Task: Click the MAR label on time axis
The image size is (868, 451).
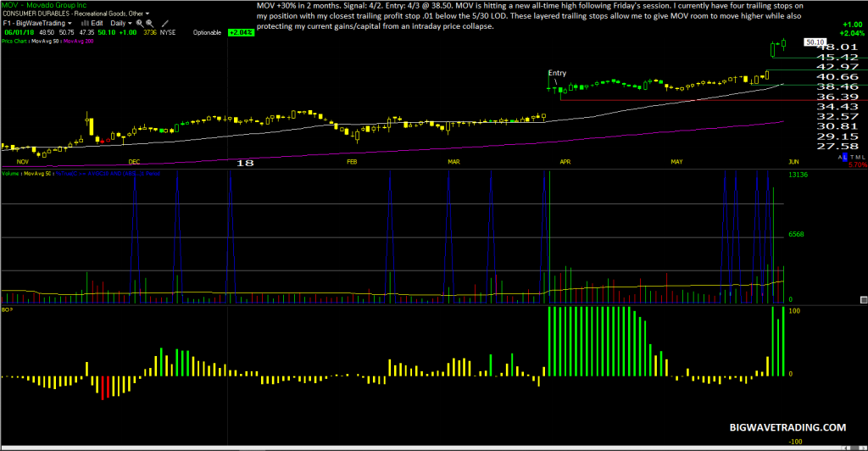Action: point(453,162)
